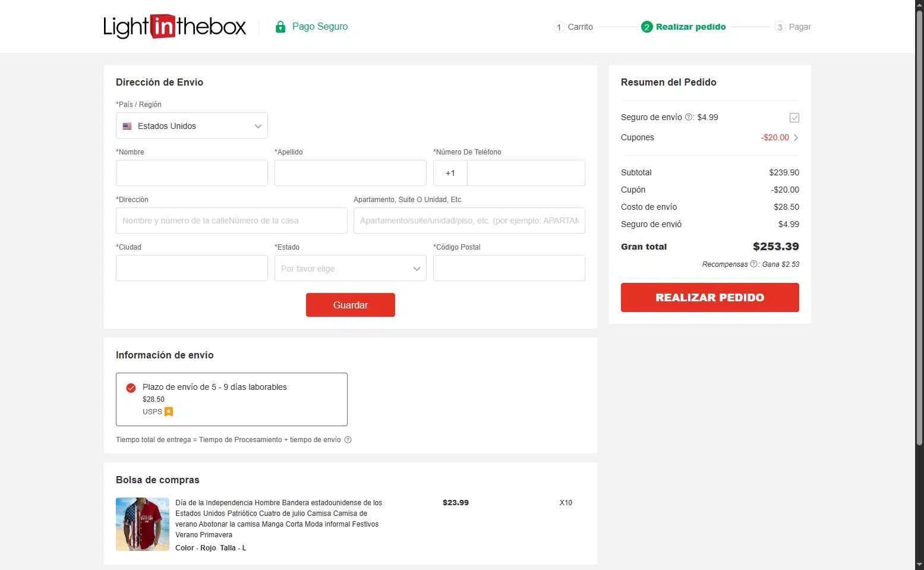This screenshot has height=570, width=924.
Task: Click the United States flag icon
Action: [127, 126]
